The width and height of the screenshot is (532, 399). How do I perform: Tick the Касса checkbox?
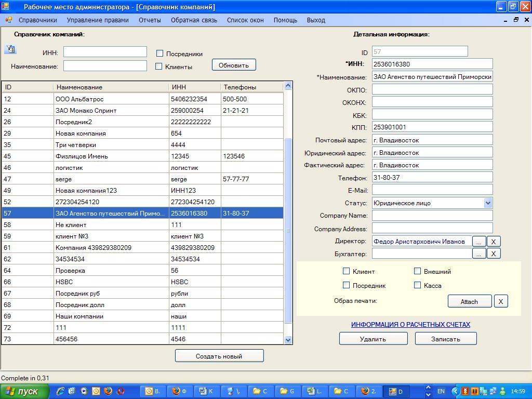pyautogui.click(x=417, y=285)
